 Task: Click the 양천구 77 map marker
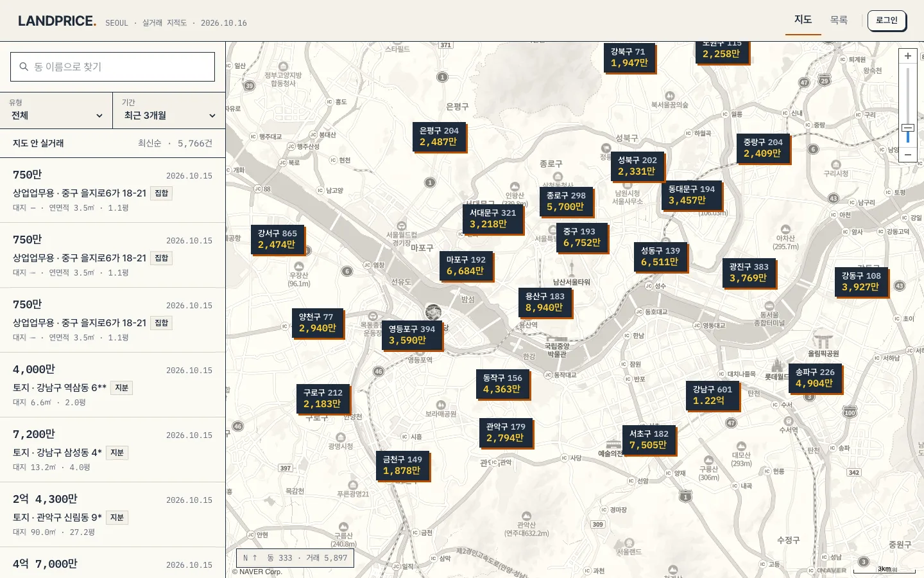click(318, 322)
